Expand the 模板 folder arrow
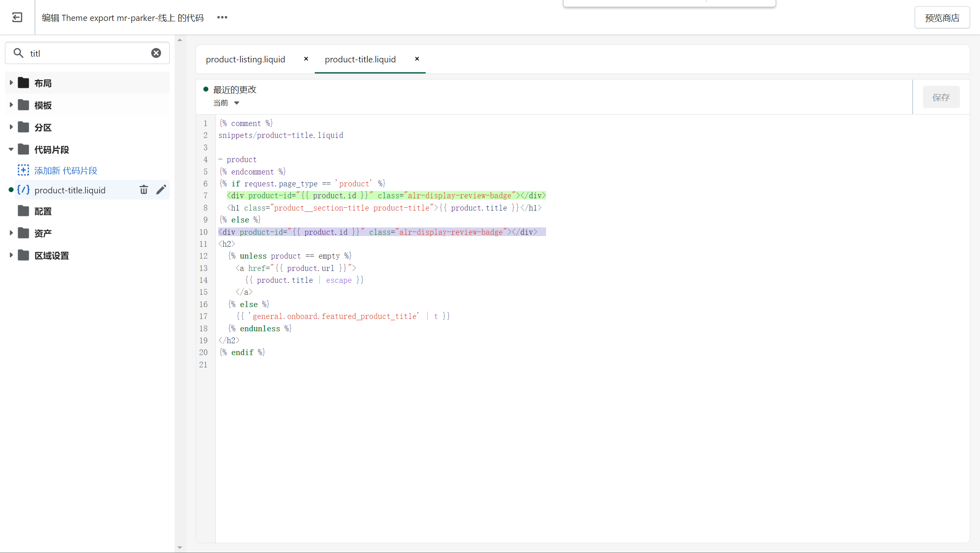The image size is (980, 553). pos(11,105)
